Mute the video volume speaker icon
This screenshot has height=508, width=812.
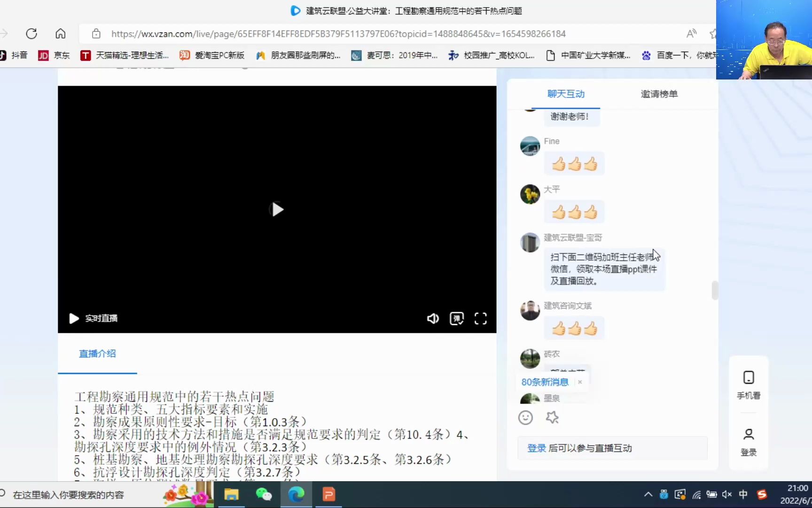coord(433,318)
